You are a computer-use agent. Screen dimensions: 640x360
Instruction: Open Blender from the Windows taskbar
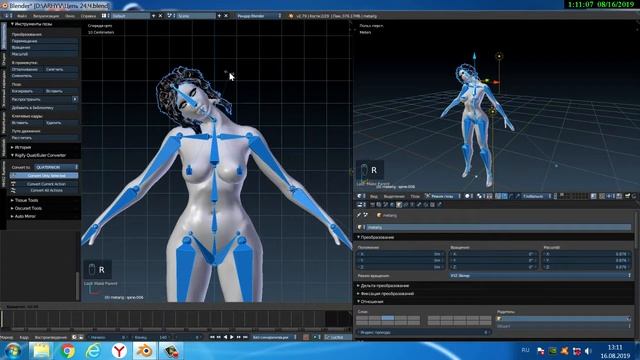tap(144, 351)
